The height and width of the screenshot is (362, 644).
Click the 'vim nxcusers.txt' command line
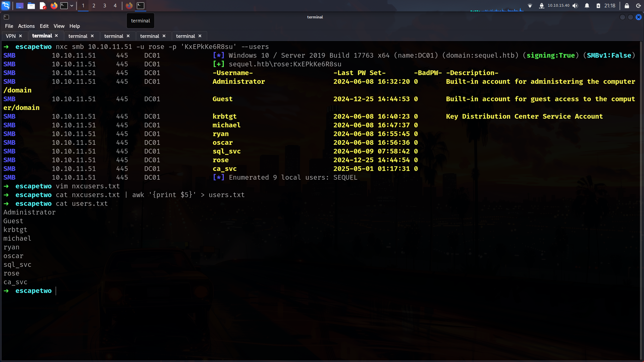tap(88, 186)
